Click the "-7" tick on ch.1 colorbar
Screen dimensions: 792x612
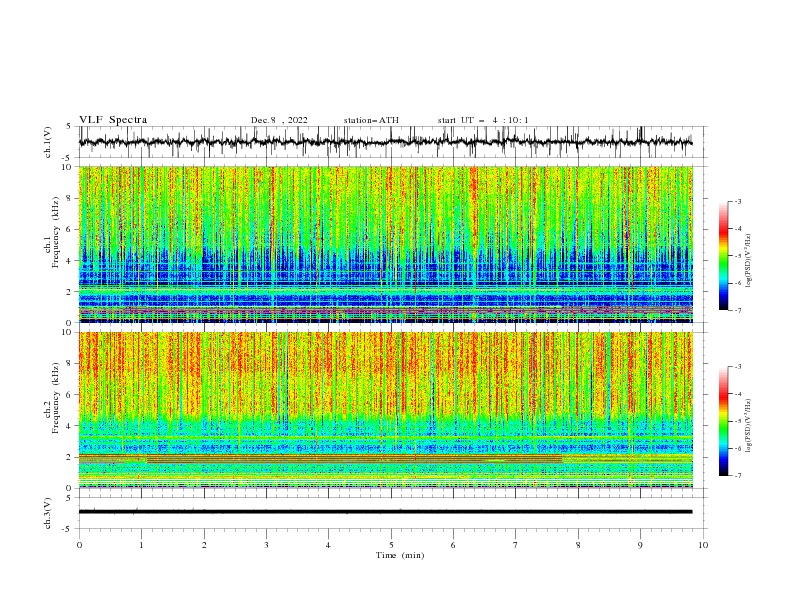point(737,310)
